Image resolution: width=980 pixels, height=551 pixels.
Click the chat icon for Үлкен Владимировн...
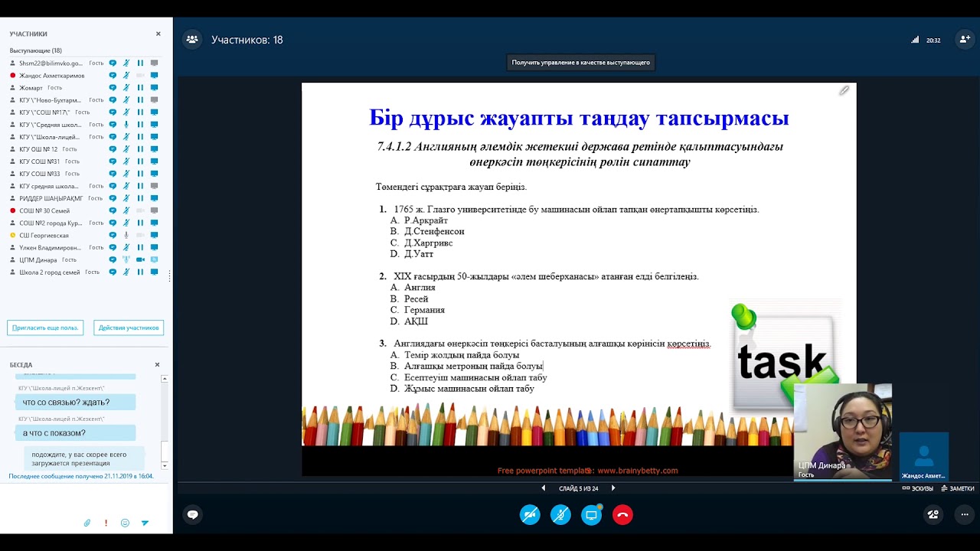tap(113, 248)
